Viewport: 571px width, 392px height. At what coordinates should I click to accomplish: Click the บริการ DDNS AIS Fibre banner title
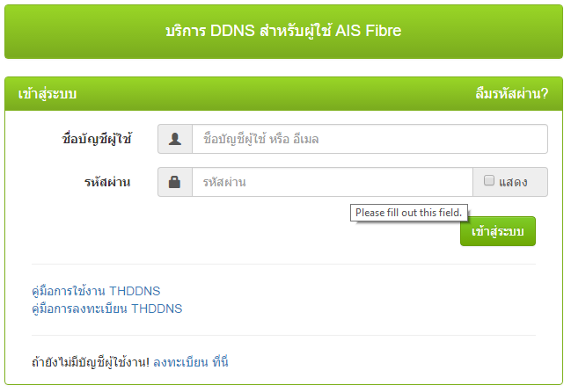(283, 31)
